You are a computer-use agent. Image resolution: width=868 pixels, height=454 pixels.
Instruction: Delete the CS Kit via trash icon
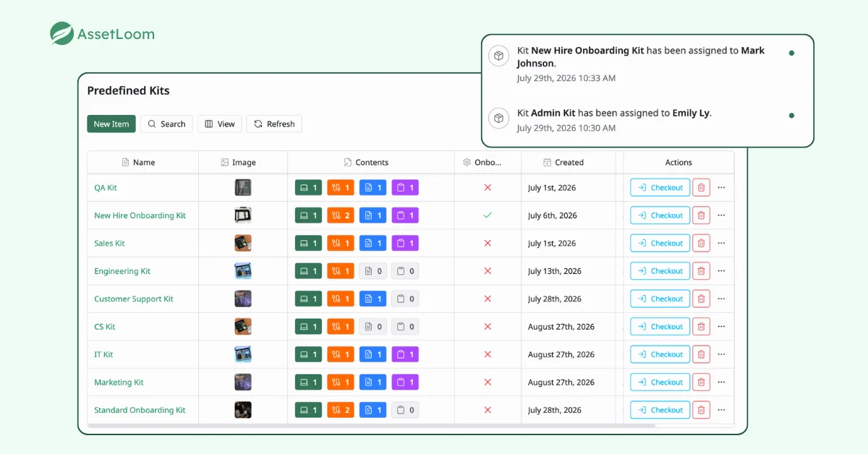[x=701, y=327]
